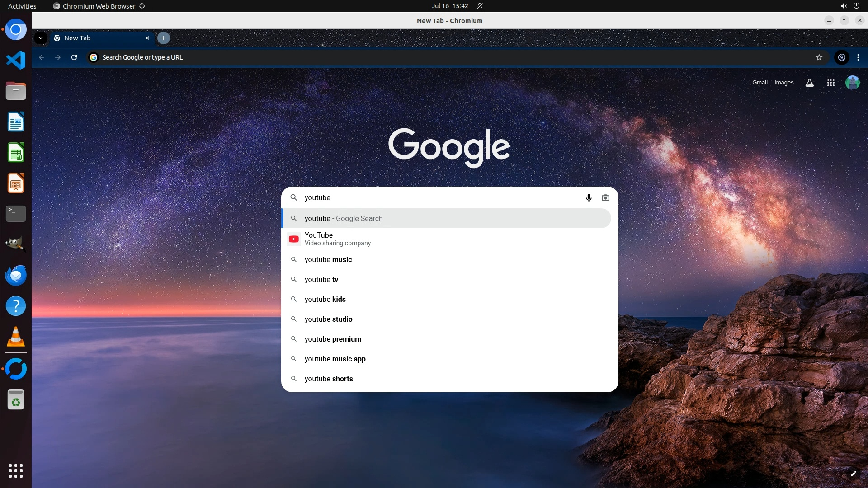
Task: Open Search Labs flask icon
Action: pos(810,83)
